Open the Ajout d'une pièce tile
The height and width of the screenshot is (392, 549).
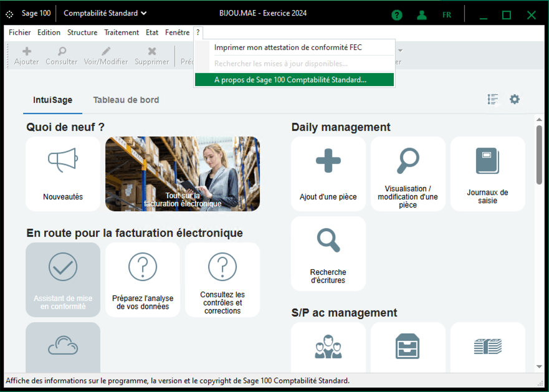click(328, 174)
